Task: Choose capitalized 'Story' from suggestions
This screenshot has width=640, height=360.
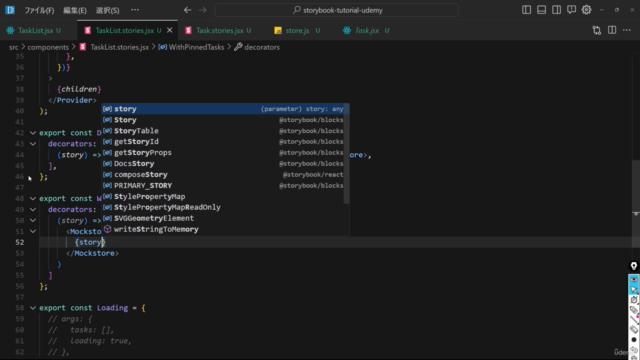Action: [223, 120]
